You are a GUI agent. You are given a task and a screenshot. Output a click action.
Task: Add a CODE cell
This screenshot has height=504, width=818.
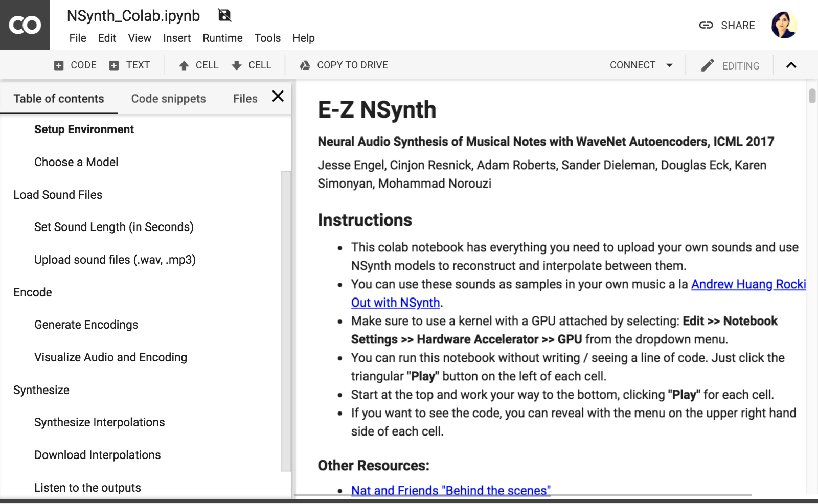coord(75,65)
